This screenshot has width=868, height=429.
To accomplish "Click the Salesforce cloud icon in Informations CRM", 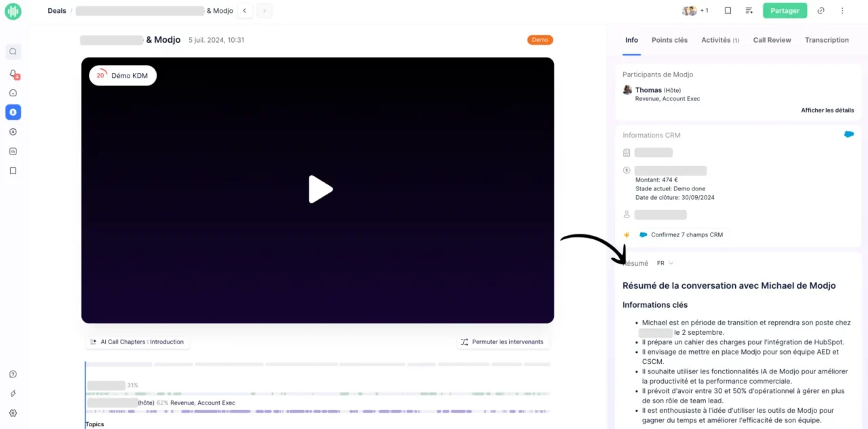I will (x=849, y=134).
